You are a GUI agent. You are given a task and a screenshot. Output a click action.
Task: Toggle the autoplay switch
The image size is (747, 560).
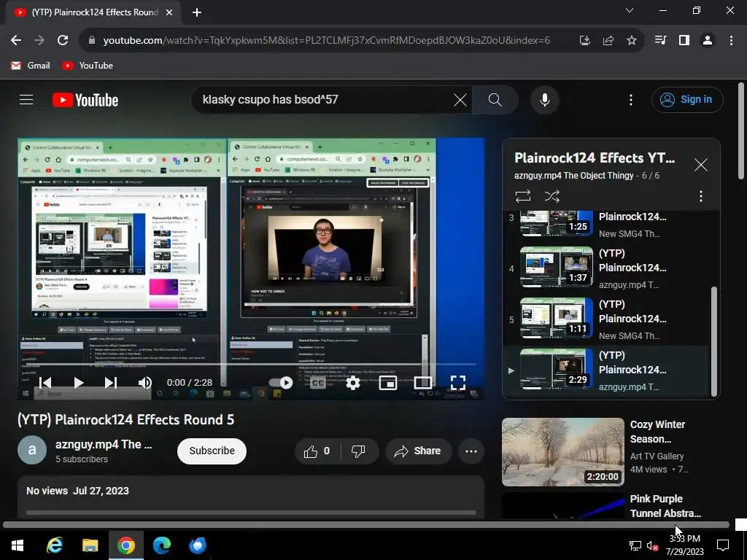[x=281, y=382]
